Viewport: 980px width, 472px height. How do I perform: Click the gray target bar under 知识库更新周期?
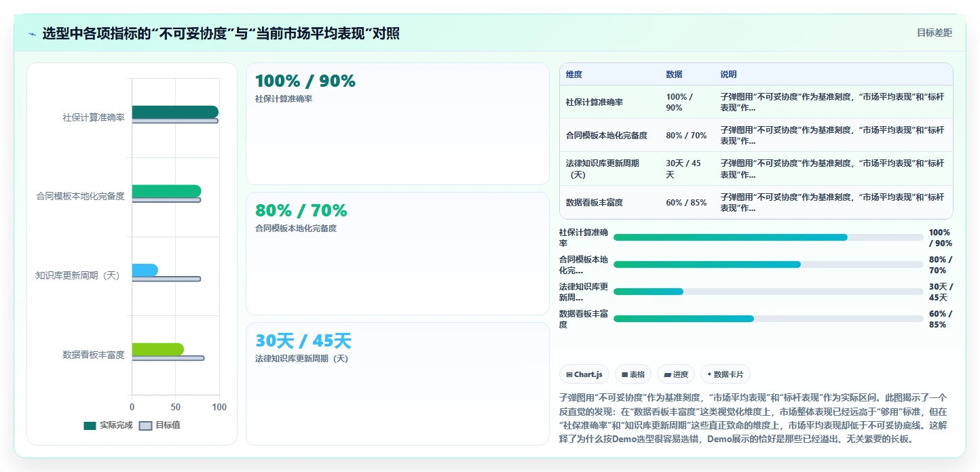[166, 279]
